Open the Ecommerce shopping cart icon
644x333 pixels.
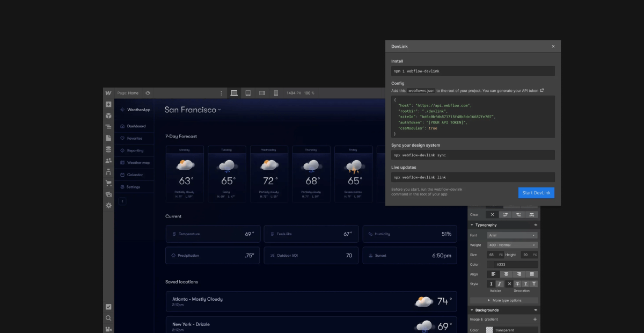pyautogui.click(x=108, y=183)
